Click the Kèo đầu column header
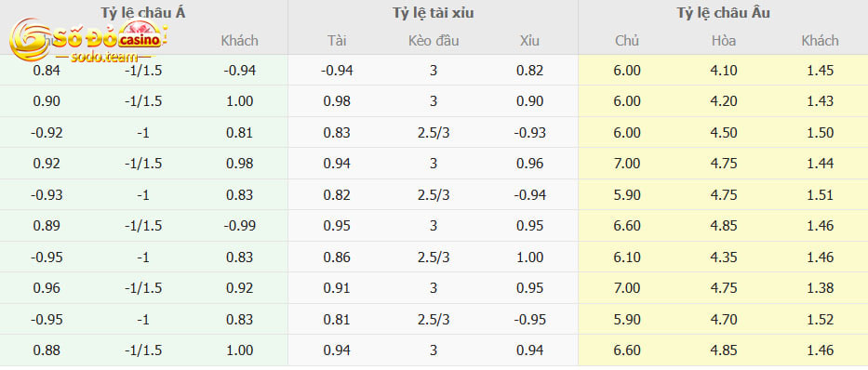868x370 pixels. (x=434, y=41)
